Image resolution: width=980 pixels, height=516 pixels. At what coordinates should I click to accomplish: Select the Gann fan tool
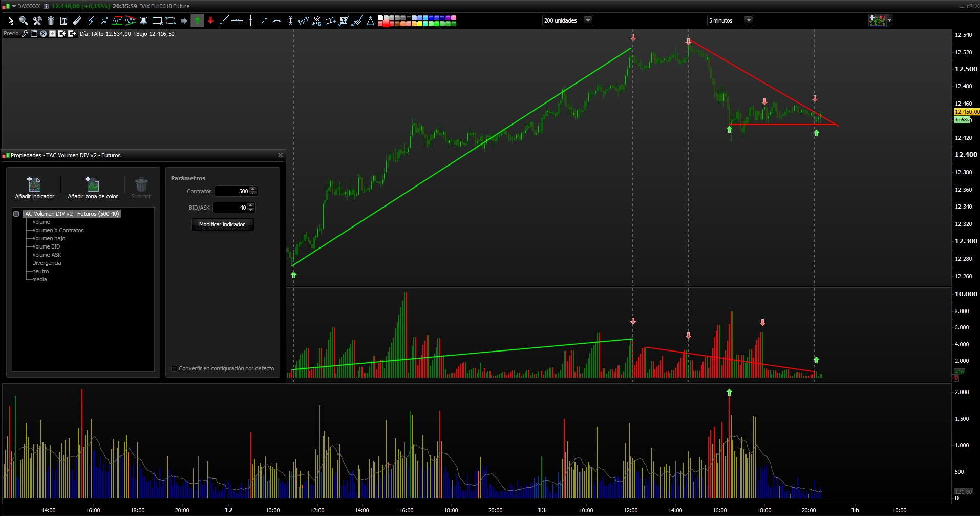coord(317,20)
